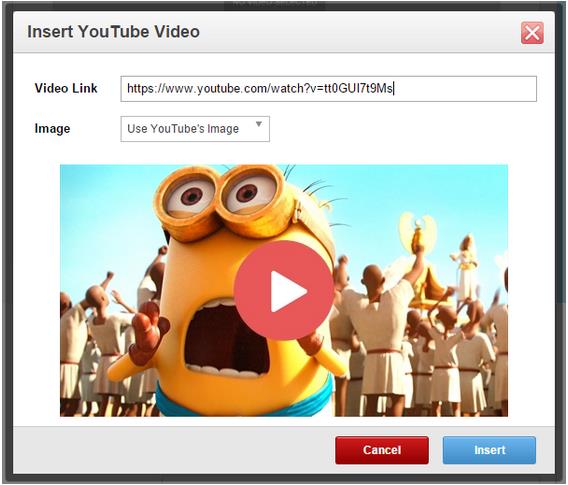
Task: Click the minion's goggles in the preview thumbnail
Action: [221, 201]
